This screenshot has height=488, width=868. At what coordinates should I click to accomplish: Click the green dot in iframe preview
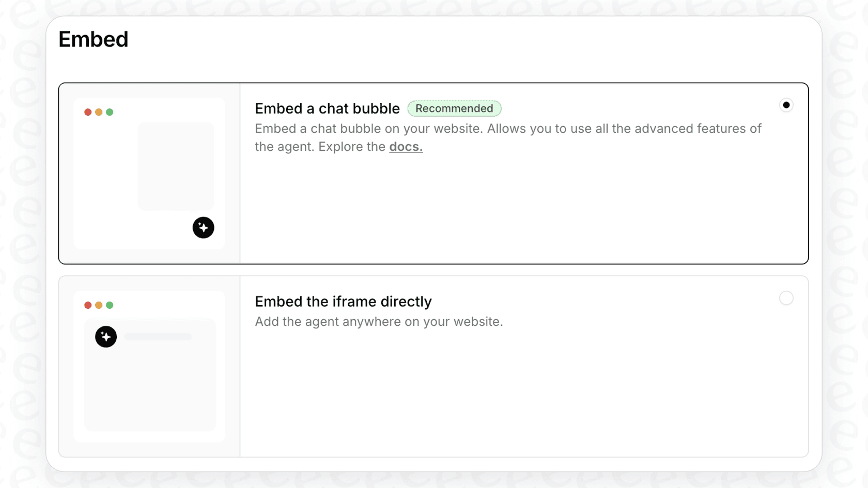[x=110, y=305]
